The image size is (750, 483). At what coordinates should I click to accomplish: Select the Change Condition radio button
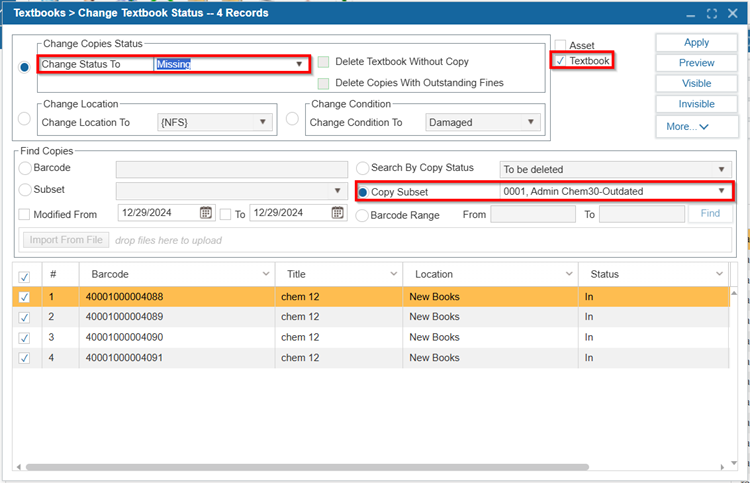tap(292, 118)
